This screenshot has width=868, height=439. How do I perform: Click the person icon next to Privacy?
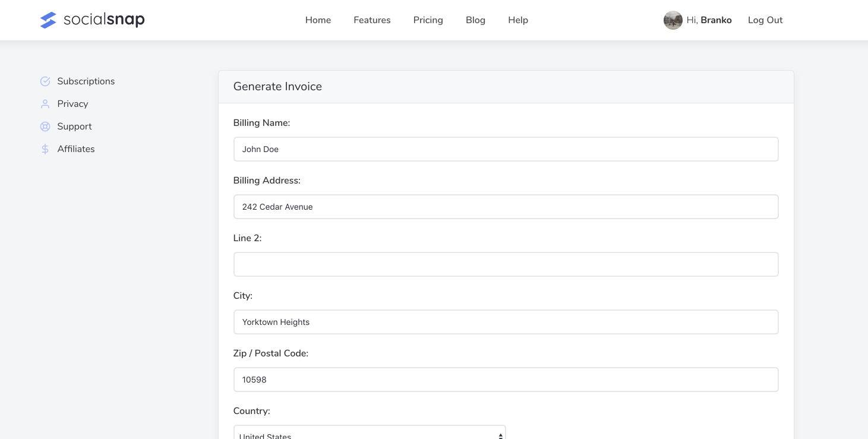45,104
